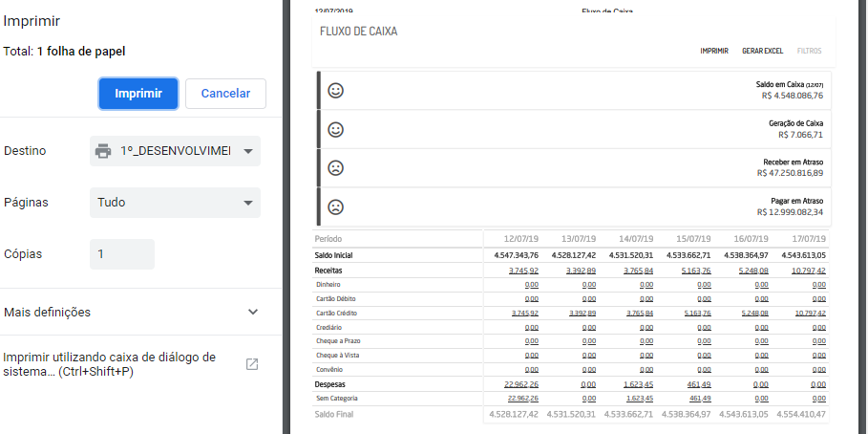Screen dimensions: 868x434
Task: Expand the Mais definições section
Action: click(x=131, y=312)
